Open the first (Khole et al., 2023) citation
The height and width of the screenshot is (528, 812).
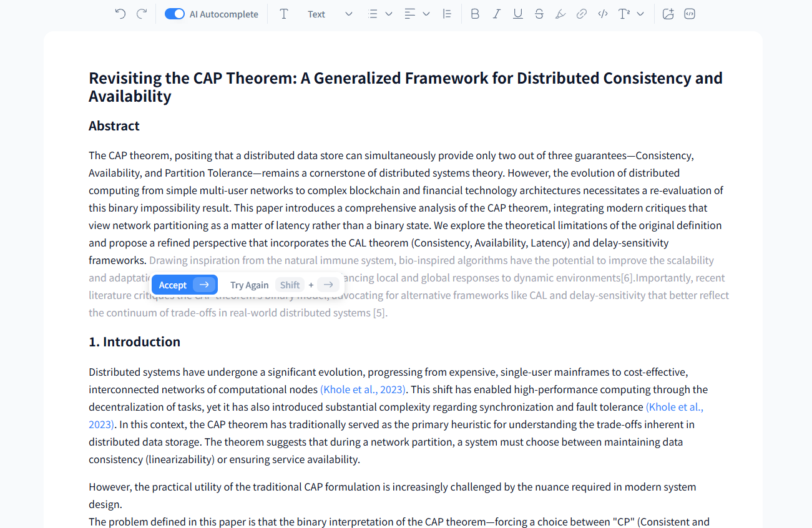click(x=363, y=389)
